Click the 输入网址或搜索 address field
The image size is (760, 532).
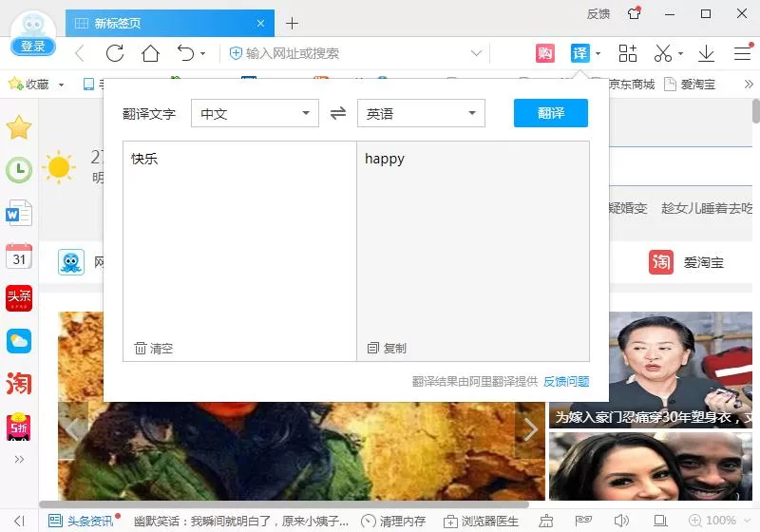349,53
